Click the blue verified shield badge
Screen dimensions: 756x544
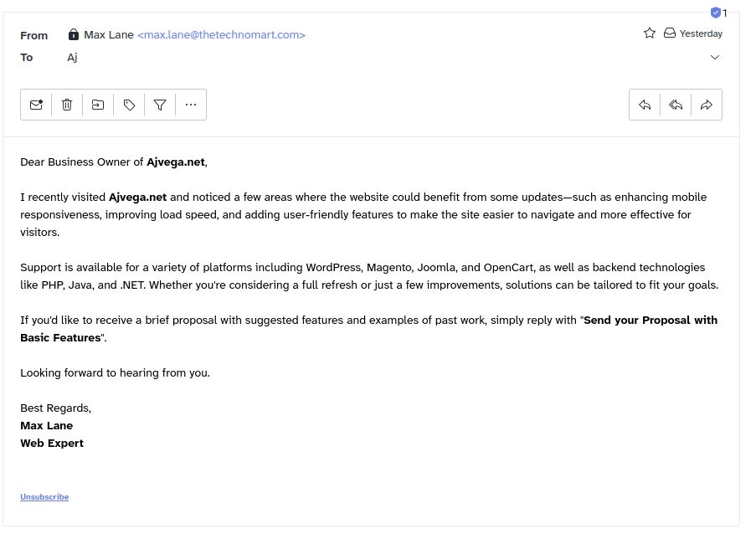point(716,13)
